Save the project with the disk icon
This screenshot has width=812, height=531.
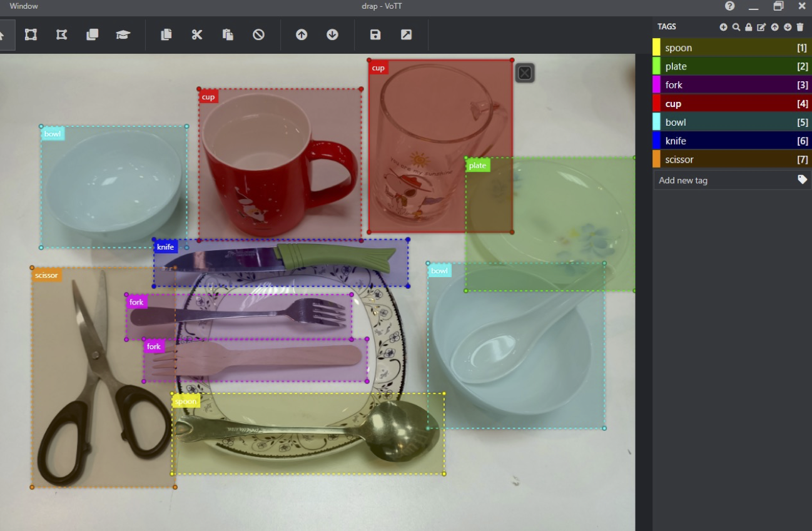pos(375,35)
